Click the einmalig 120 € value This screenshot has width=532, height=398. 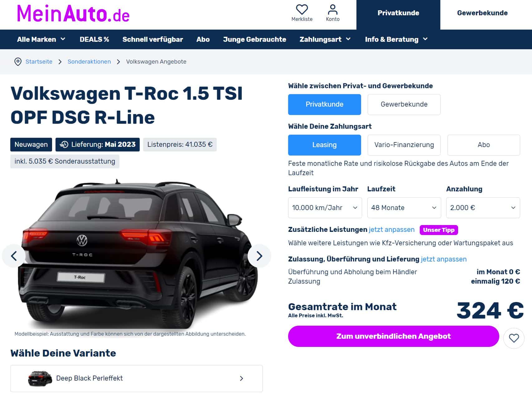(496, 281)
